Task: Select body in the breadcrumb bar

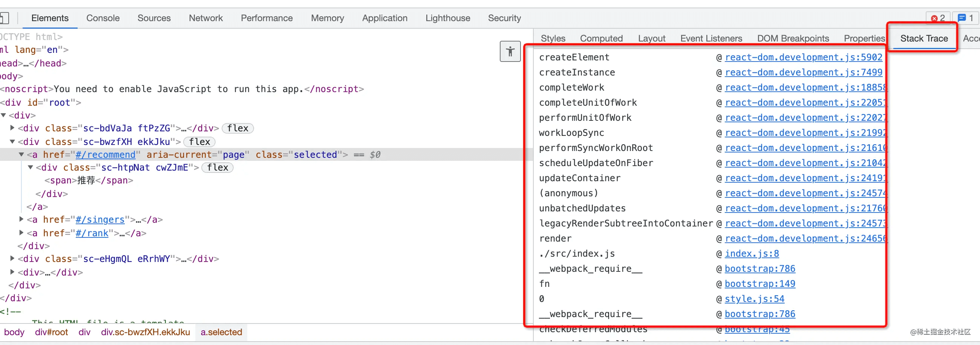Action: [14, 332]
